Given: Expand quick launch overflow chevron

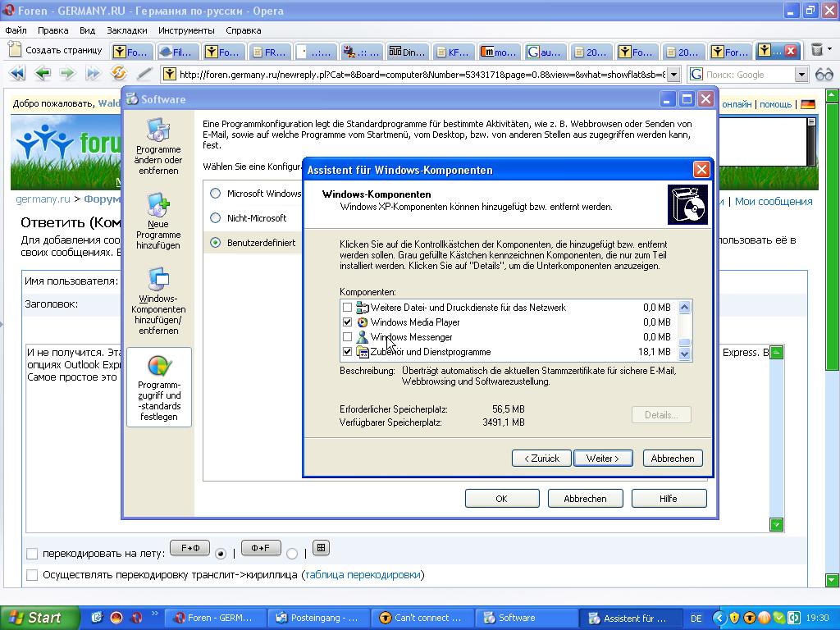Looking at the screenshot, I should pos(155,614).
